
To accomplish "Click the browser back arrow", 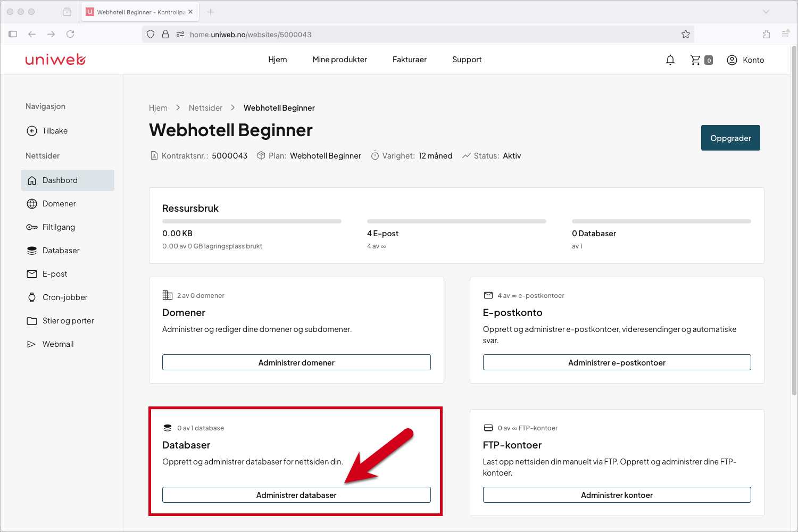I will pos(32,34).
